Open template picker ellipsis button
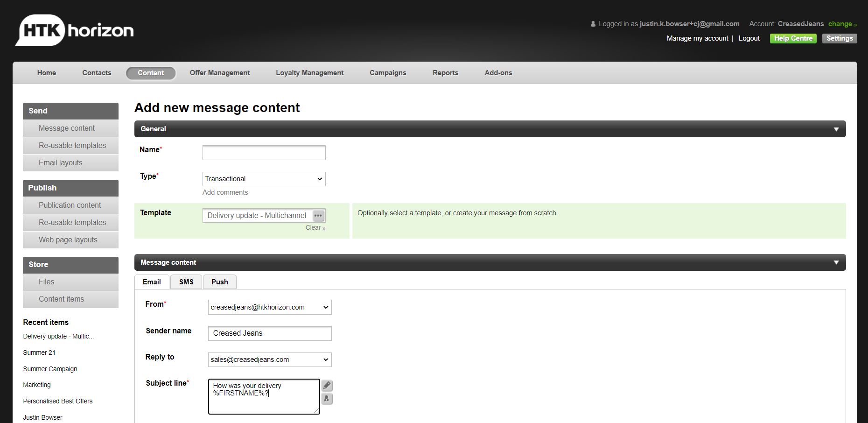Viewport: 868px width, 423px height. [x=318, y=216]
